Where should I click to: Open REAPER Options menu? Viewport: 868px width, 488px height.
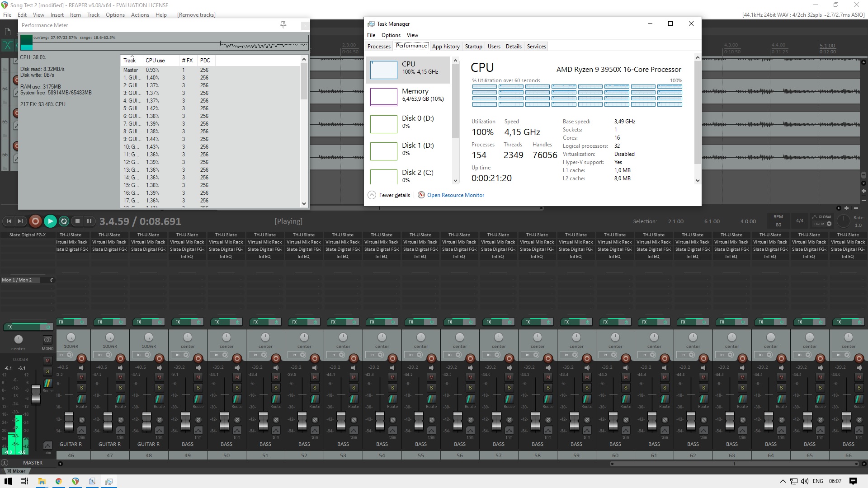pos(115,15)
